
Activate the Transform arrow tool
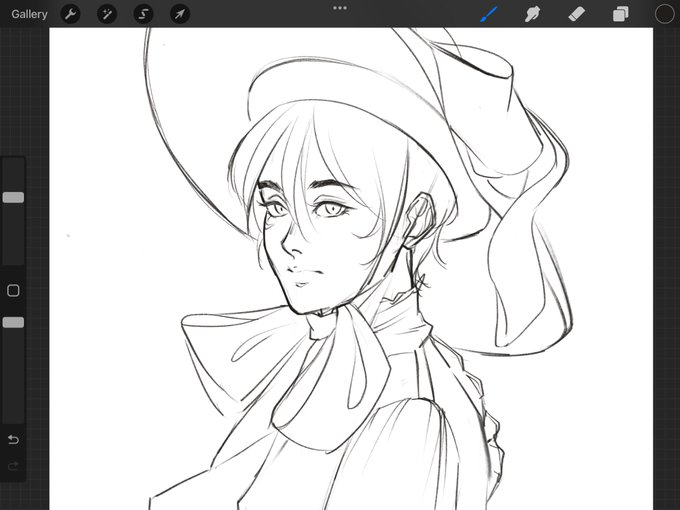click(180, 14)
